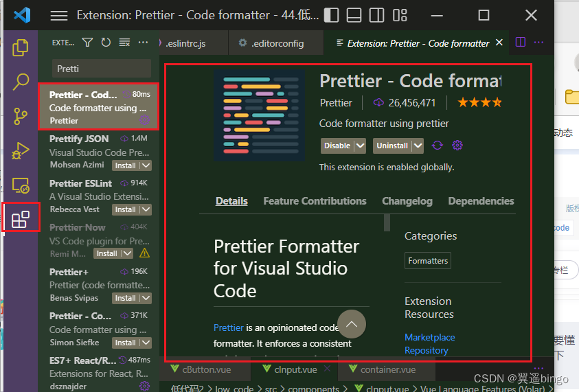579x392 pixels.
Task: Follow the blue Prettier link in description
Action: coord(228,327)
